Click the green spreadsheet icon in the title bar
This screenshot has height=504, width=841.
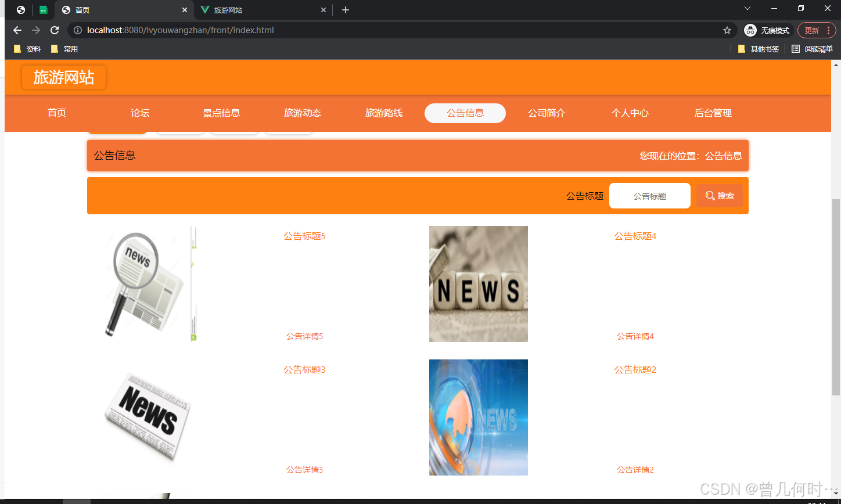(x=44, y=10)
